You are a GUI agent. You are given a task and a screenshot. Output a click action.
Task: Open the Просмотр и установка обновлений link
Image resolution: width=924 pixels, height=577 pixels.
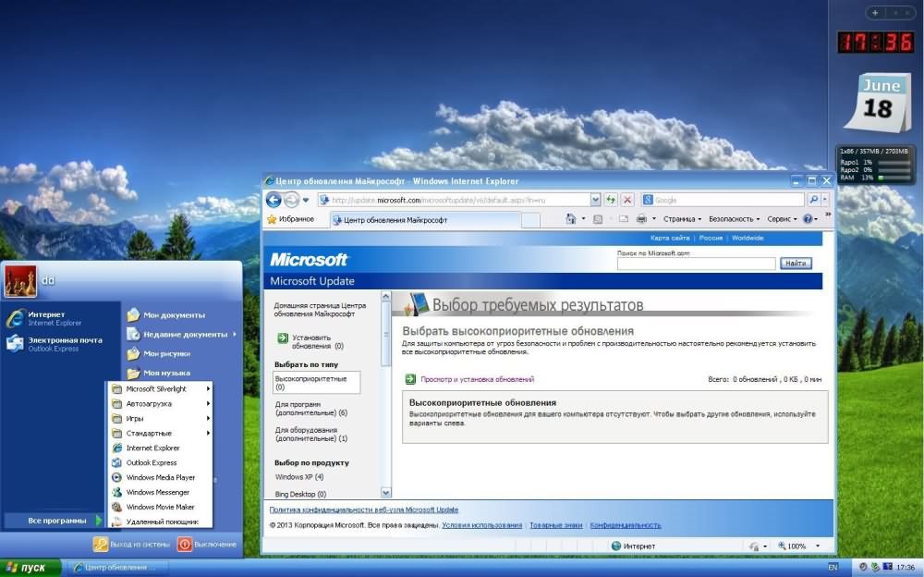477,379
